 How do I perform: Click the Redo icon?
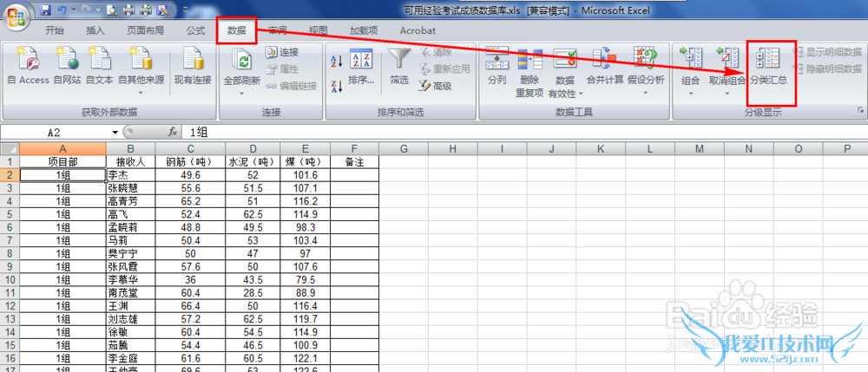tap(86, 10)
